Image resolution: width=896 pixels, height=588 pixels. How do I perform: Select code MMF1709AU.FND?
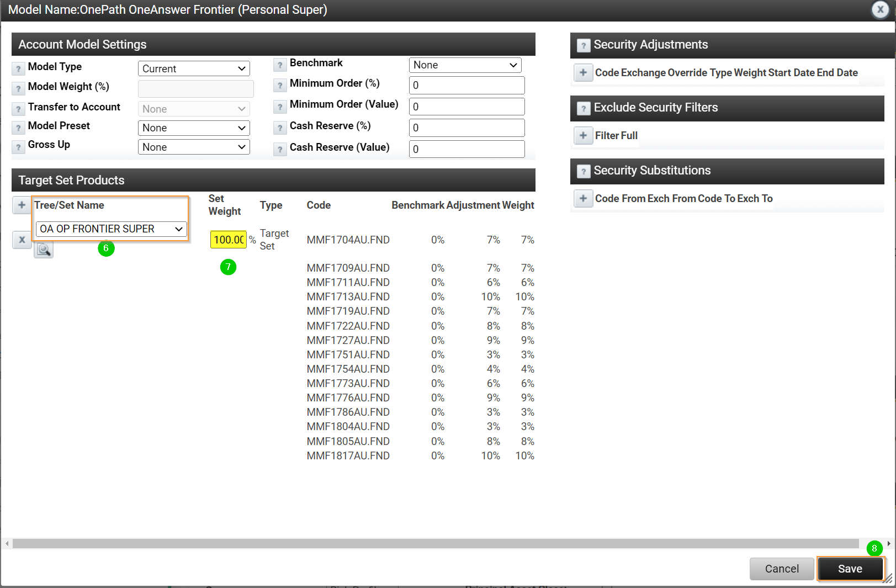tap(348, 268)
